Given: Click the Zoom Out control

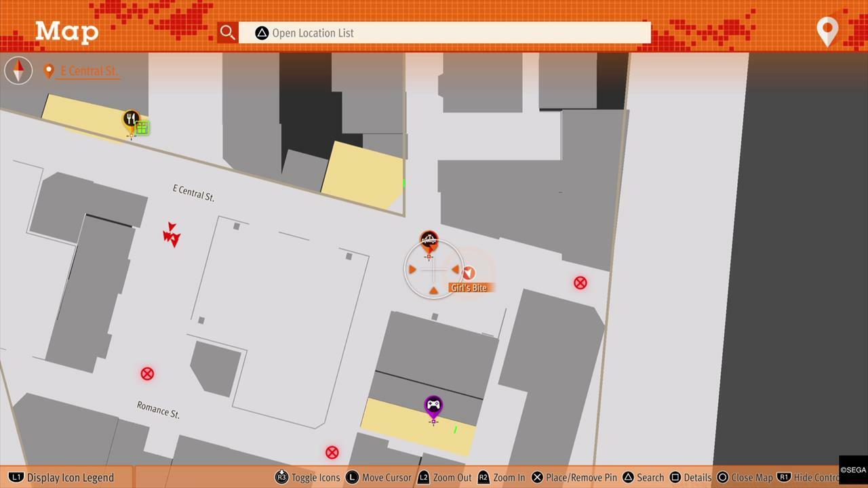Looking at the screenshot, I should pyautogui.click(x=444, y=477).
